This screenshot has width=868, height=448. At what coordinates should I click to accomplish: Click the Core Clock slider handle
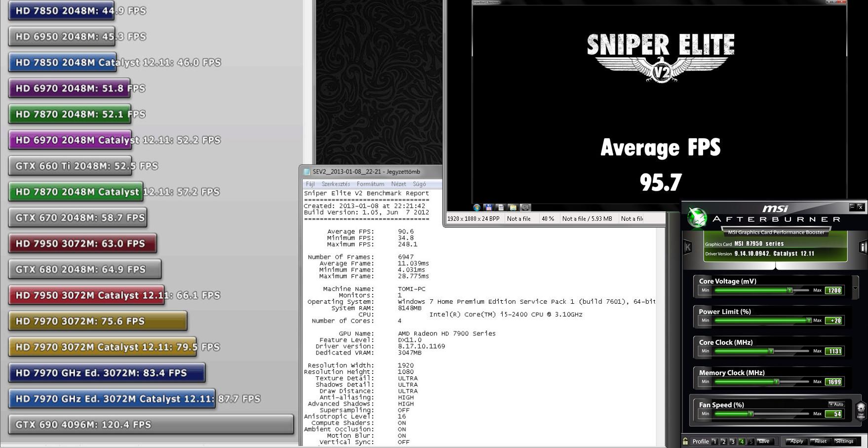coord(771,351)
